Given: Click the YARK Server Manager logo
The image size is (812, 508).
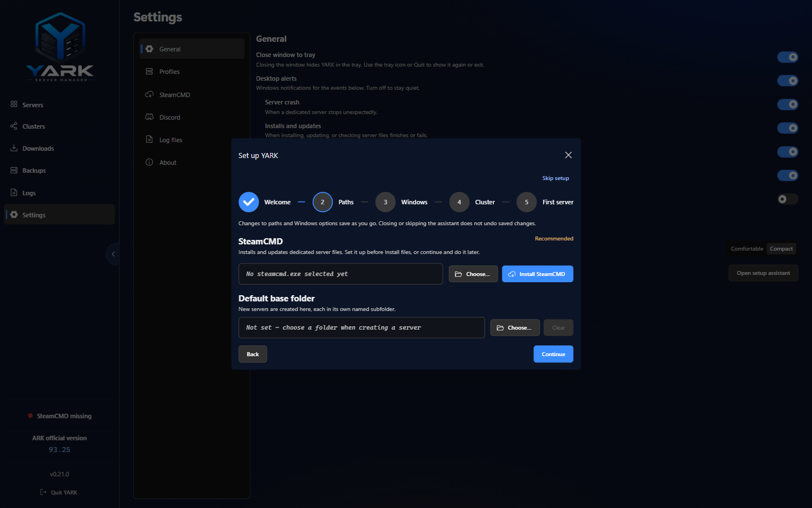Looking at the screenshot, I should tap(60, 47).
